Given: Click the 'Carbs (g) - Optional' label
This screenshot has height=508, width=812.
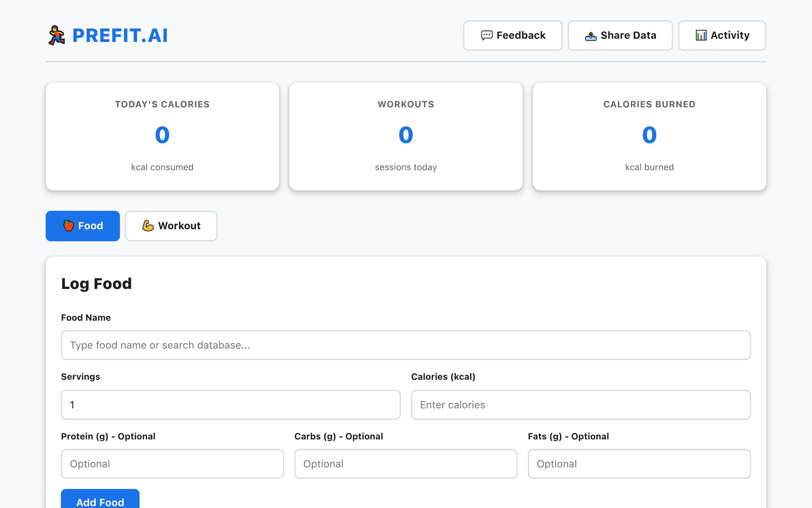Looking at the screenshot, I should point(338,436).
